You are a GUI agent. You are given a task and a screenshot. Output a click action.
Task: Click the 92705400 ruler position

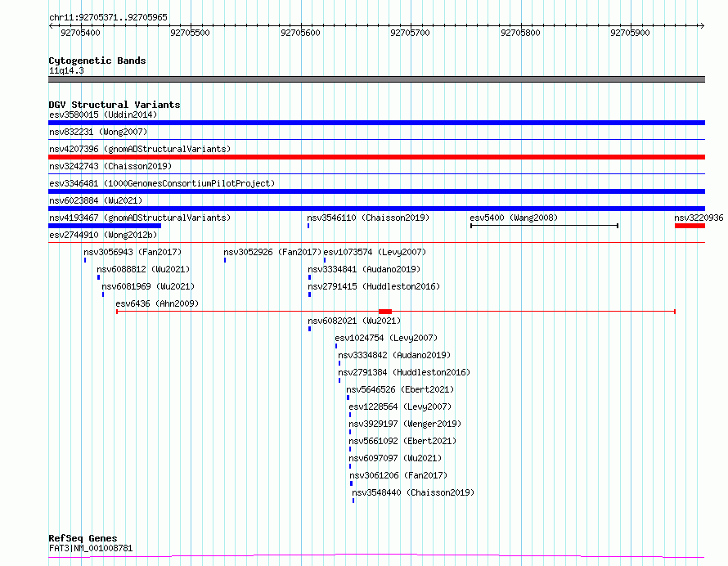(80, 33)
